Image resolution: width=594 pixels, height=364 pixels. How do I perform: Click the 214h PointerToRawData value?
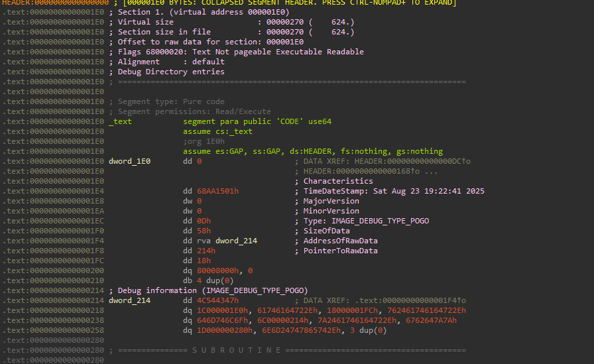[206, 251]
